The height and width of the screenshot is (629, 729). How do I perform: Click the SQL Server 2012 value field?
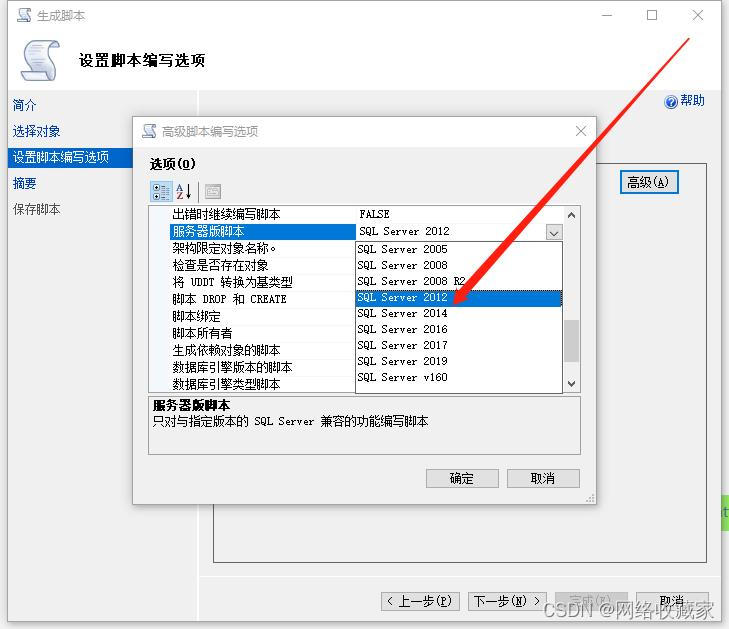pos(451,232)
